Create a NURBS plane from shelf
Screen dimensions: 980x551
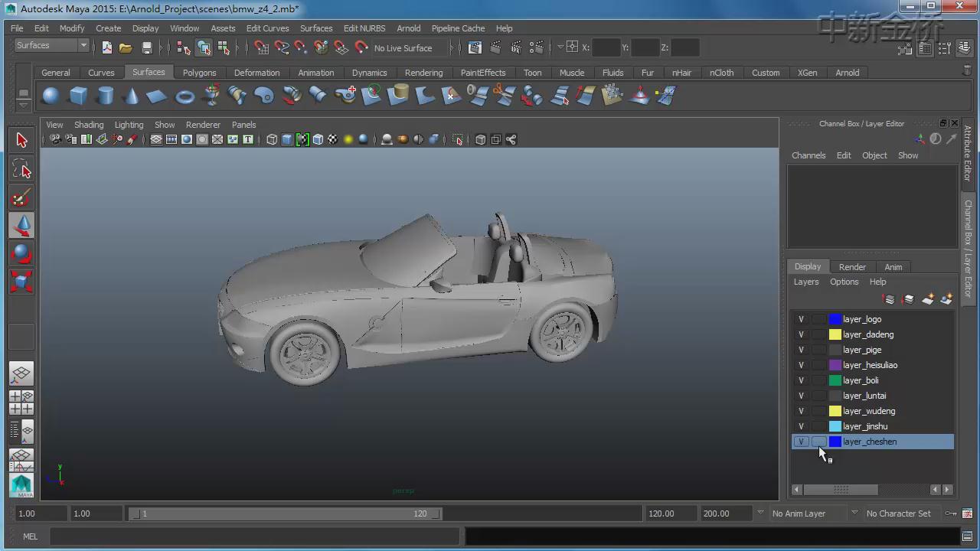(157, 96)
